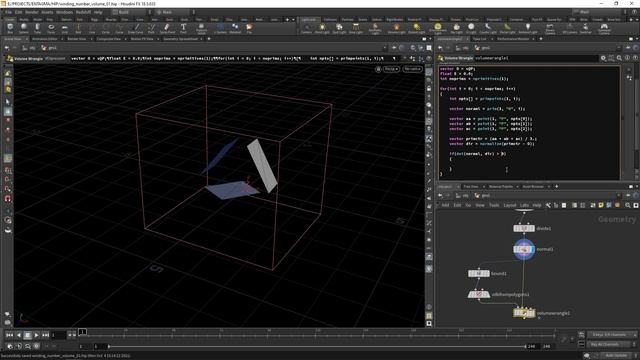Open network editor Layout menu
This screenshot has width=640, height=360.
coord(509,205)
